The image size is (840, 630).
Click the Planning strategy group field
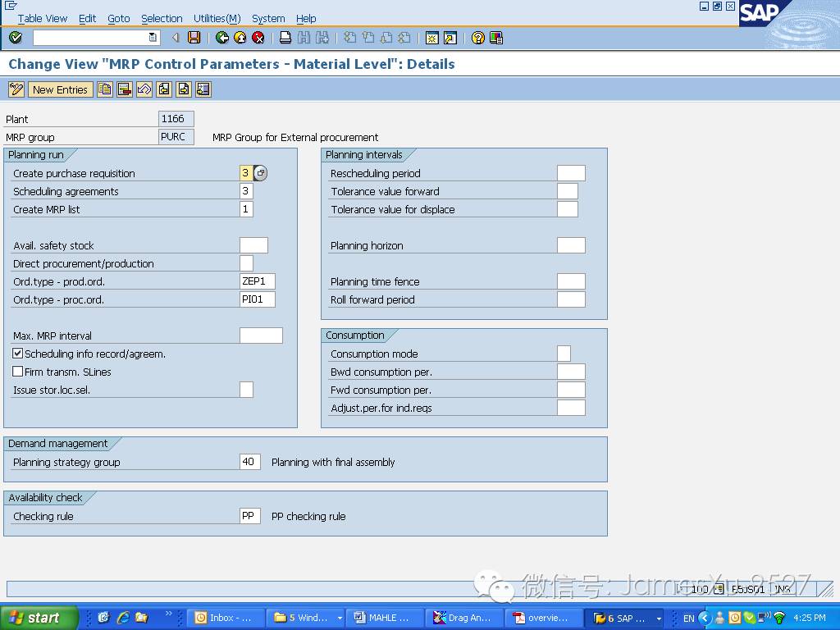point(250,462)
